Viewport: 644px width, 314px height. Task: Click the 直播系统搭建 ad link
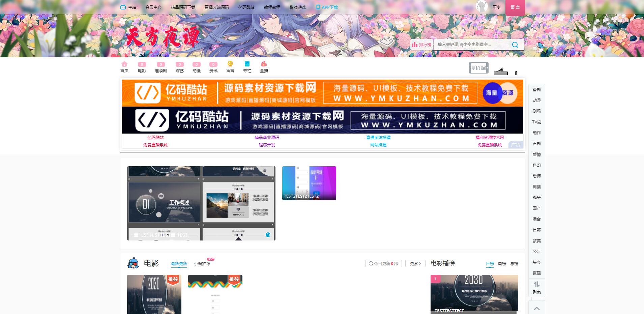click(378, 137)
